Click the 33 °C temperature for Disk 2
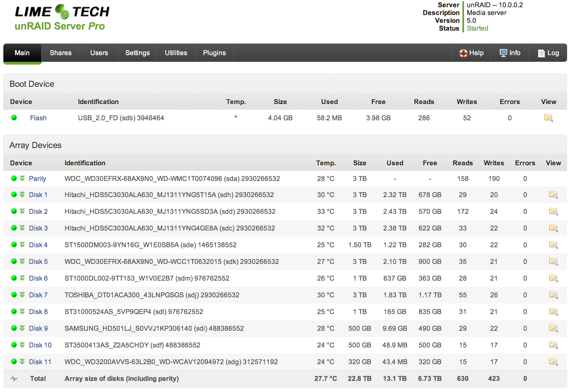Screen dimensions: 571x392 [x=326, y=211]
